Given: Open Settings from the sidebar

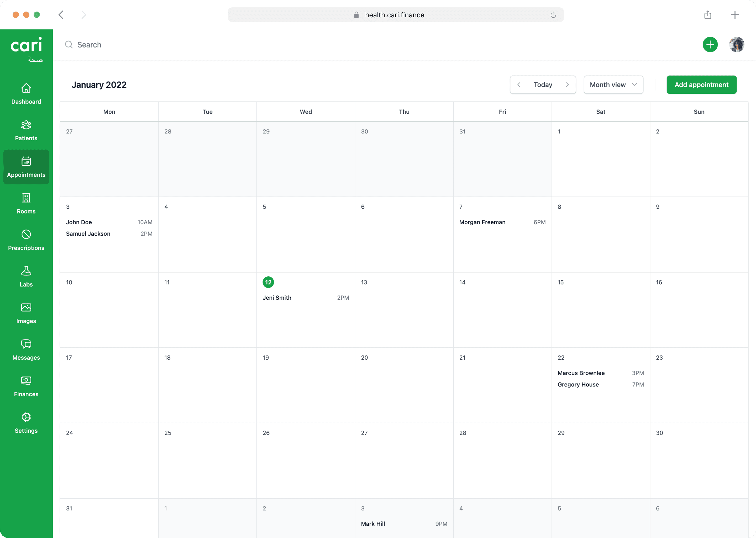Looking at the screenshot, I should [x=26, y=423].
